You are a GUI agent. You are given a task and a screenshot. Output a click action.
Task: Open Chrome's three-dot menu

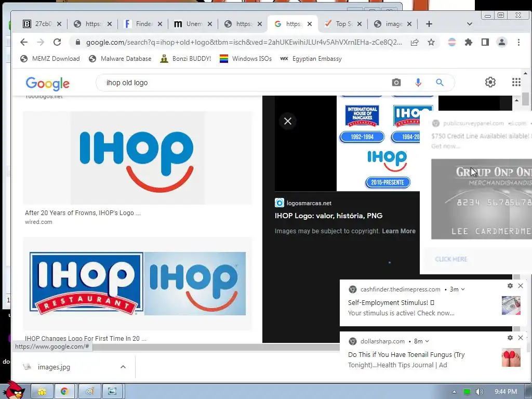(x=518, y=43)
